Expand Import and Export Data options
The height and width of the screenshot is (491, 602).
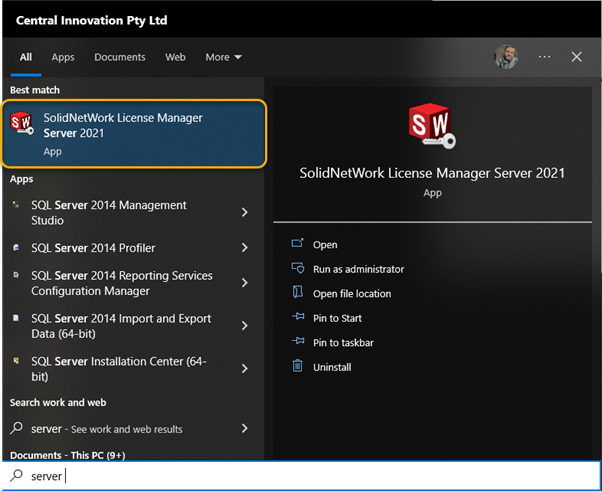(245, 326)
